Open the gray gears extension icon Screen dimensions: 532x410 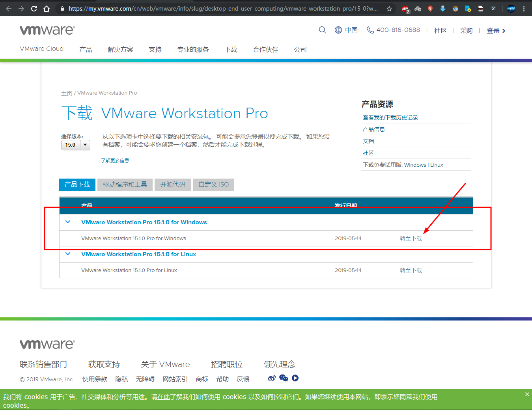[x=418, y=8]
